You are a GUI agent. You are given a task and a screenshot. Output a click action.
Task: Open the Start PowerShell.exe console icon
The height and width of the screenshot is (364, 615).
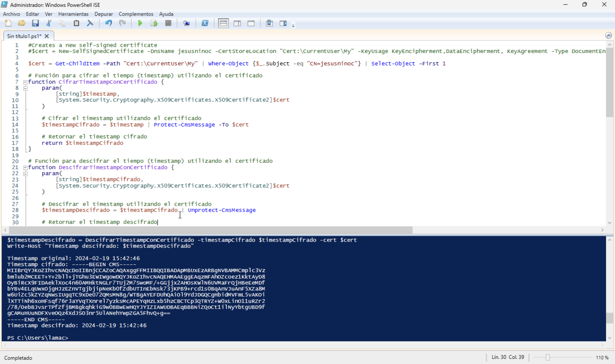tap(205, 23)
